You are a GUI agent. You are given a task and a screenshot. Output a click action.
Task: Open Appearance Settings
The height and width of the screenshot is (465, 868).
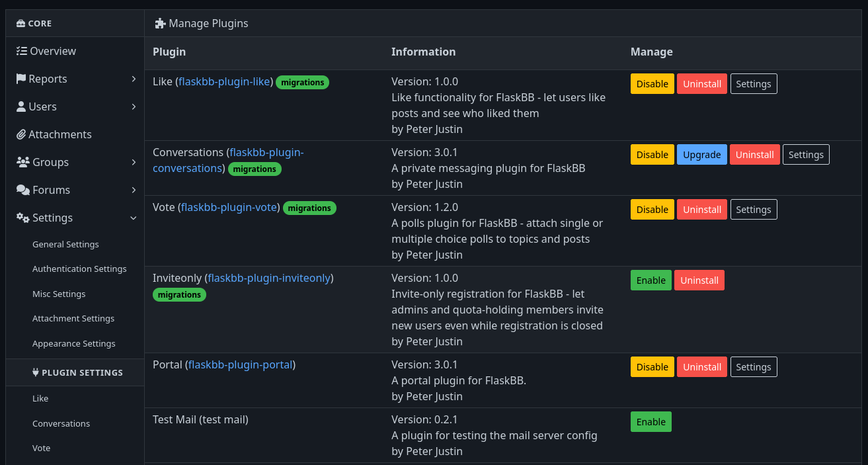(x=74, y=343)
